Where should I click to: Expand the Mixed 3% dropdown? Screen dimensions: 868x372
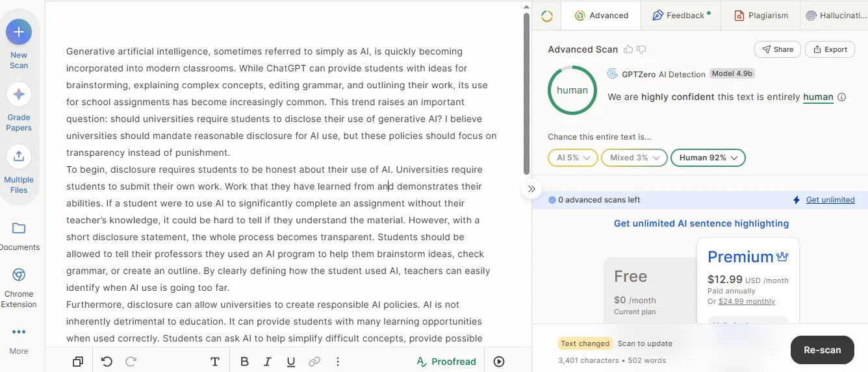[634, 158]
